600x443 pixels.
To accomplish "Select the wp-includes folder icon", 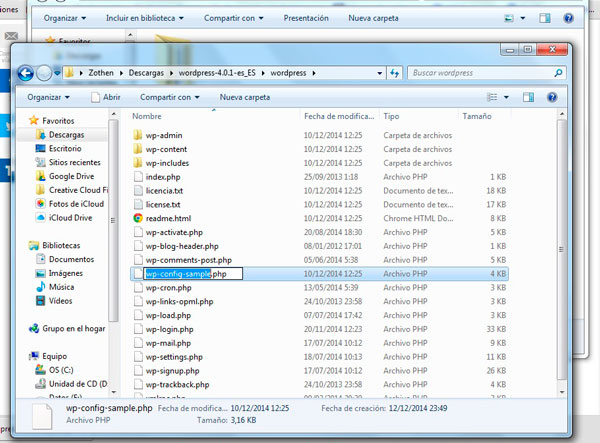I will click(138, 163).
